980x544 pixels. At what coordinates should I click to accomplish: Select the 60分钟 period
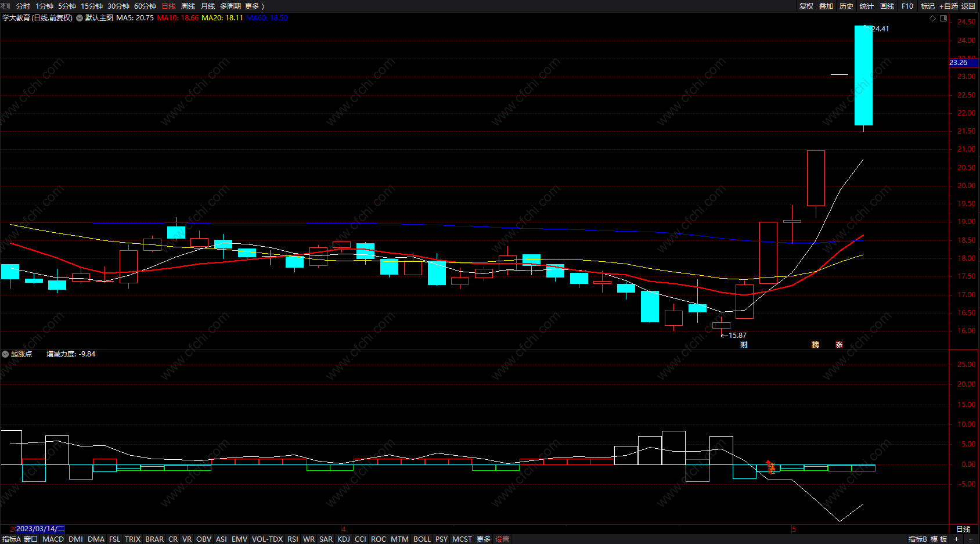tap(145, 6)
